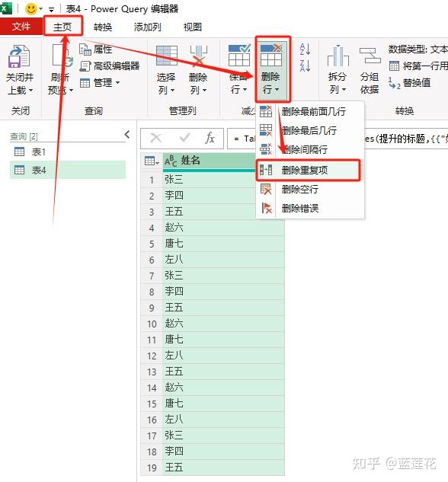
Task: Collapse the Queries pane with the chevron
Action: pyautogui.click(x=127, y=134)
